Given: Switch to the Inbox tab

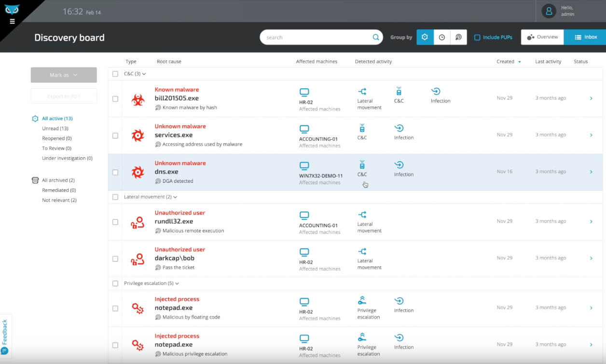Looking at the screenshot, I should (585, 37).
